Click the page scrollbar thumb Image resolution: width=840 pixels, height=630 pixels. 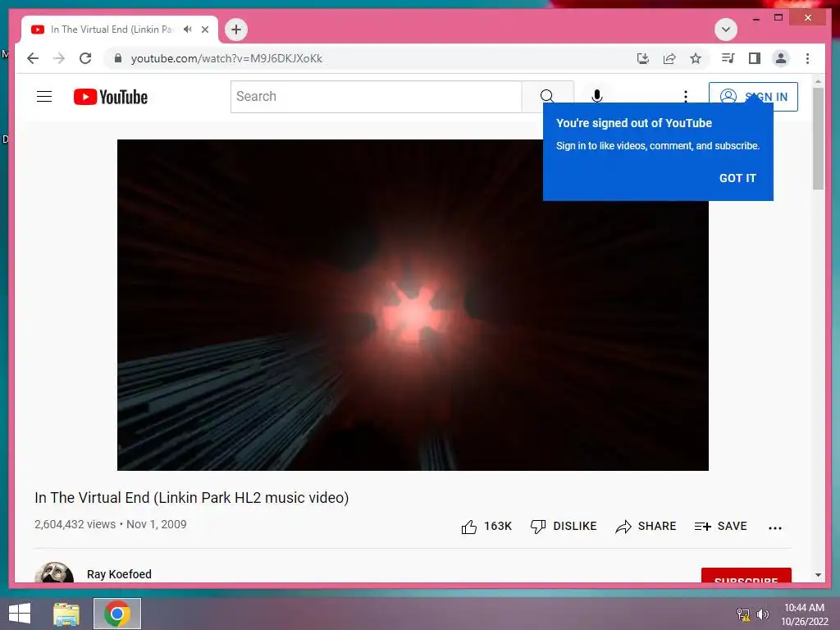tap(818, 138)
